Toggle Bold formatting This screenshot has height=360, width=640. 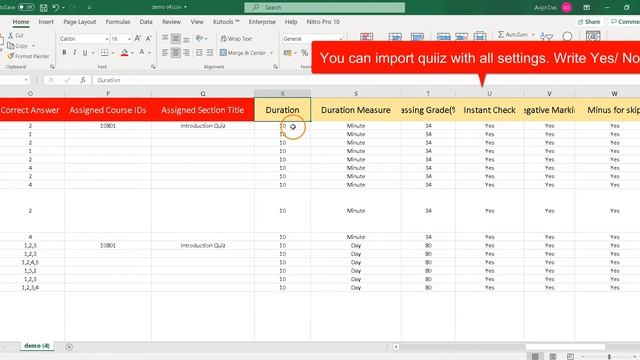(64, 53)
